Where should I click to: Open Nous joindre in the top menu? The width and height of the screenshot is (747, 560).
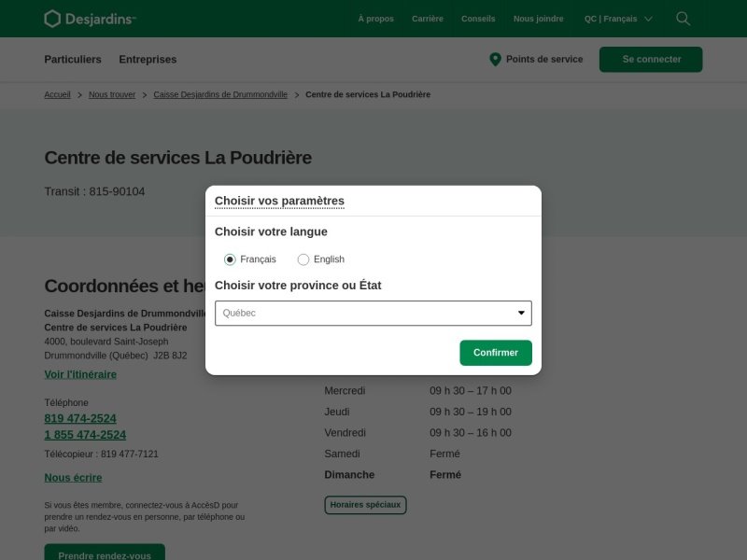[x=539, y=19]
